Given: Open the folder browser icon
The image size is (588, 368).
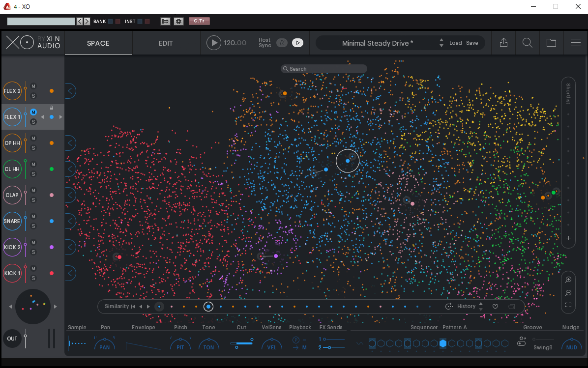Looking at the screenshot, I should (x=551, y=43).
